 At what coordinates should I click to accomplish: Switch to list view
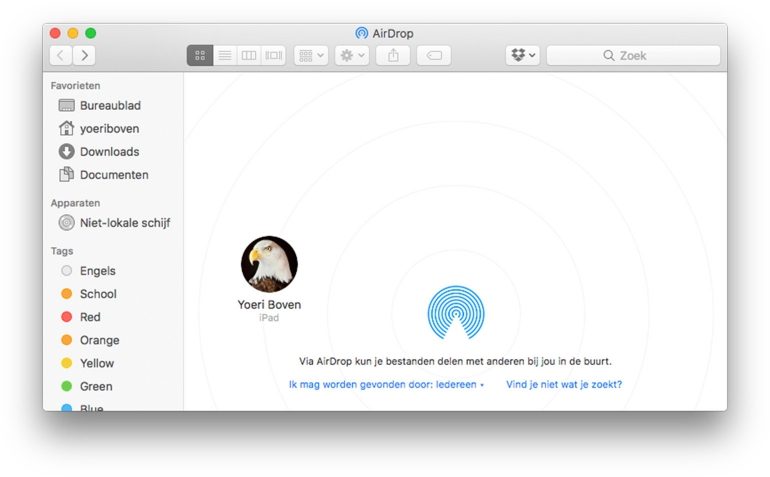coord(224,56)
